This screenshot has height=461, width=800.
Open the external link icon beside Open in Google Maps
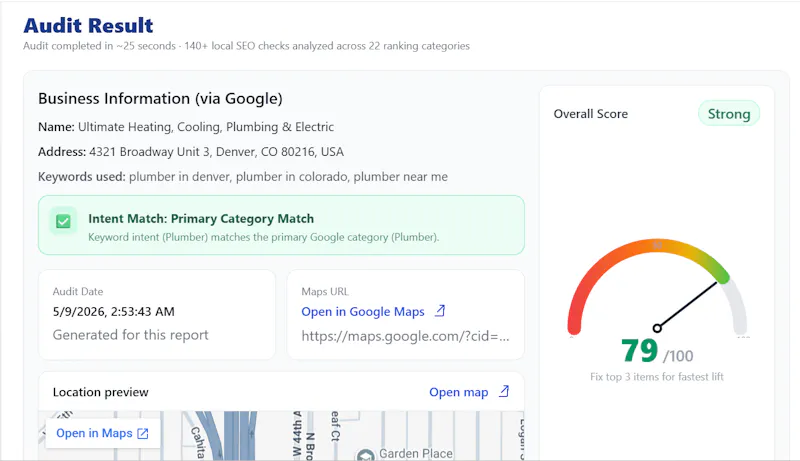(x=440, y=311)
